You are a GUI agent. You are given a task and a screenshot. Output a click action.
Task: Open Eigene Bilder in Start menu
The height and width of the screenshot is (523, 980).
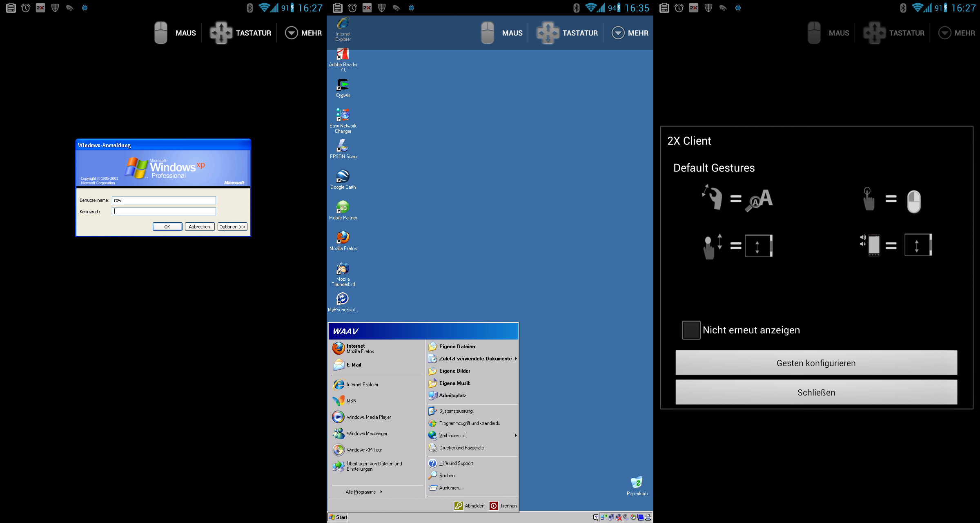[472, 371]
